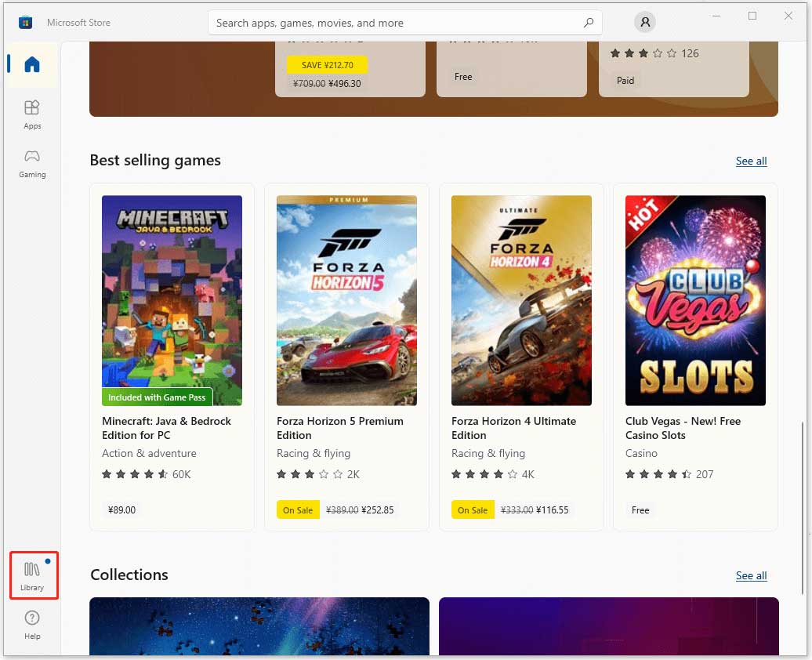Image resolution: width=812 pixels, height=660 pixels.
Task: Click the Minecraft 60K star rating
Action: point(147,474)
